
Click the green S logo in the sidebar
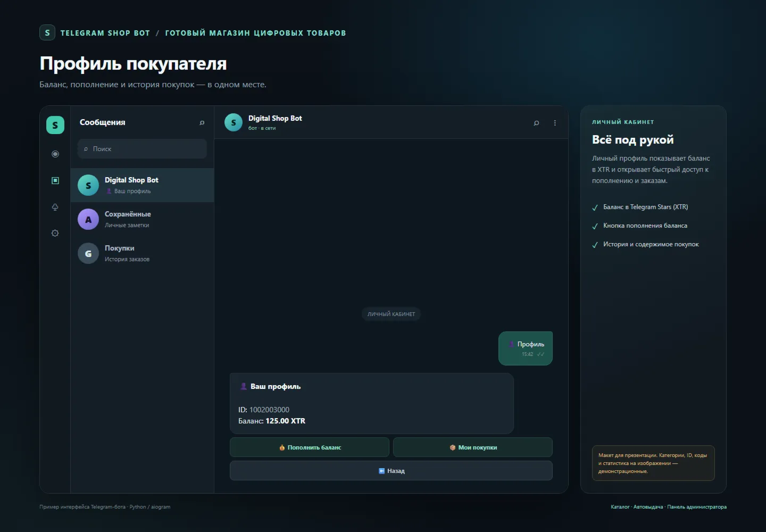55,125
